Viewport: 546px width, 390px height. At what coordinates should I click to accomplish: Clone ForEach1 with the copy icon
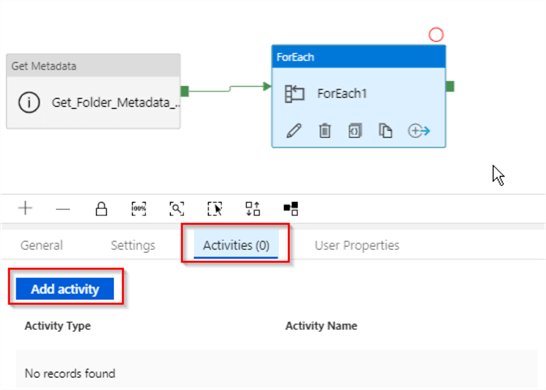(x=385, y=131)
